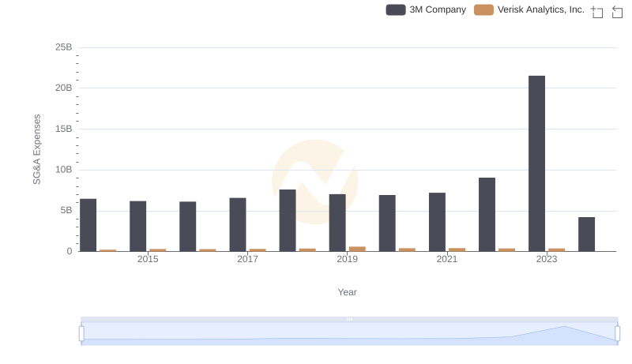Screen dimensions: 632x364
Task: Click the 3M Company bar for 2017
Action: (x=238, y=225)
